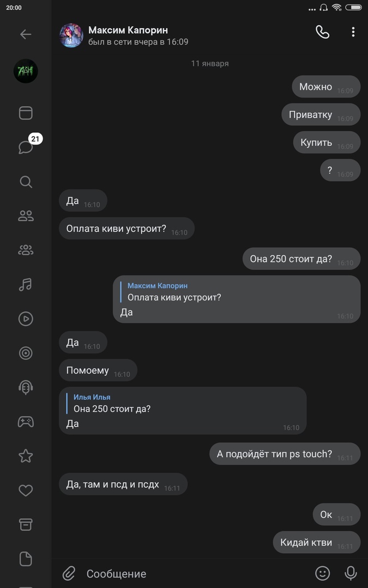Open the news feed sidebar icon
Image resolution: width=368 pixels, height=588 pixels.
26,113
